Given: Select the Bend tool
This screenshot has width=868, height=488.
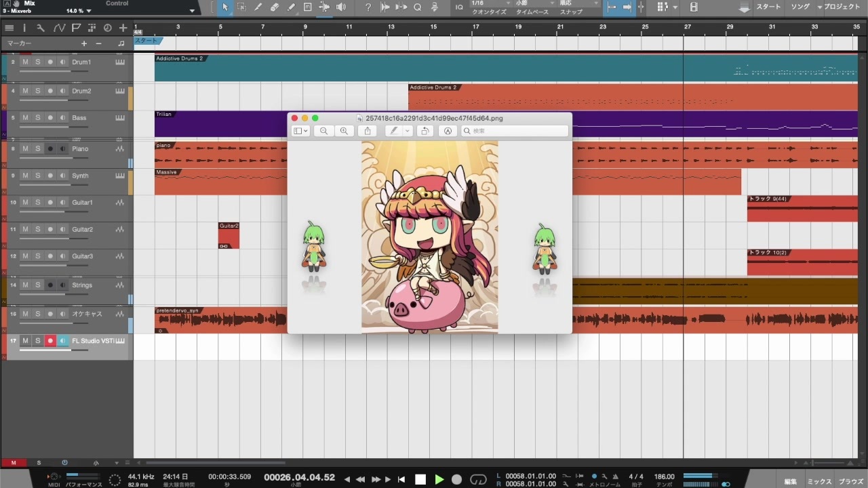Looking at the screenshot, I should tap(324, 7).
